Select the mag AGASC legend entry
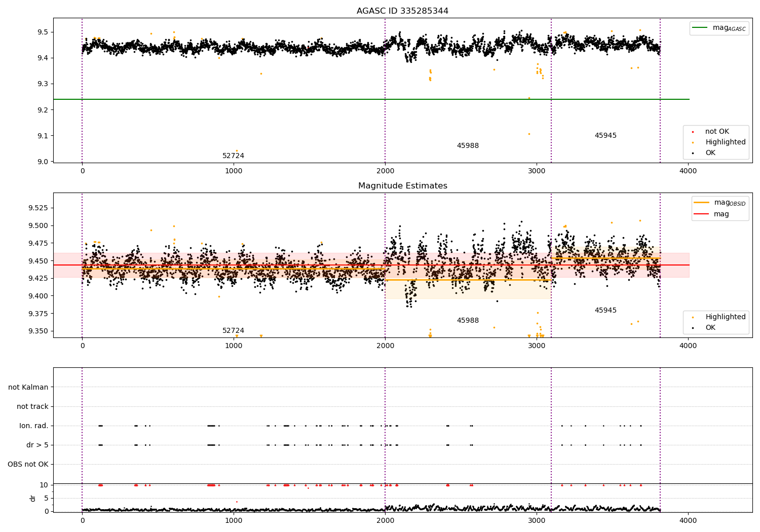This screenshot has height=532, width=760. pos(719,28)
